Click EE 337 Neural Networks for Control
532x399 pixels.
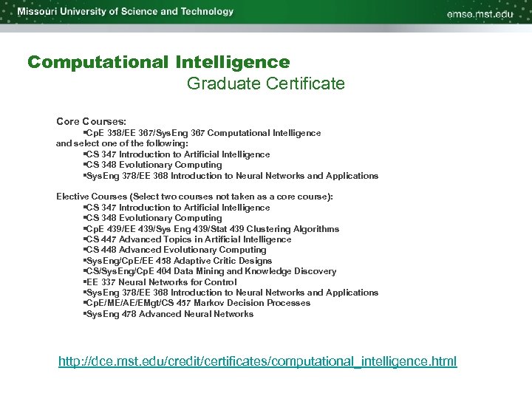tap(160, 282)
